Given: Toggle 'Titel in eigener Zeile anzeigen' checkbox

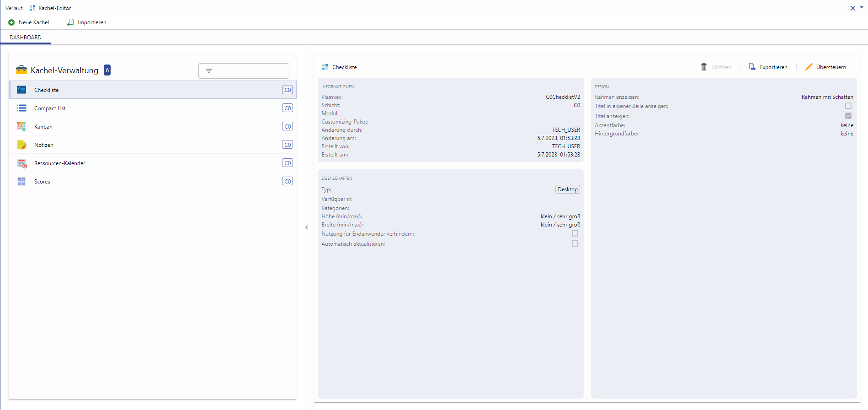Looking at the screenshot, I should tap(848, 106).
